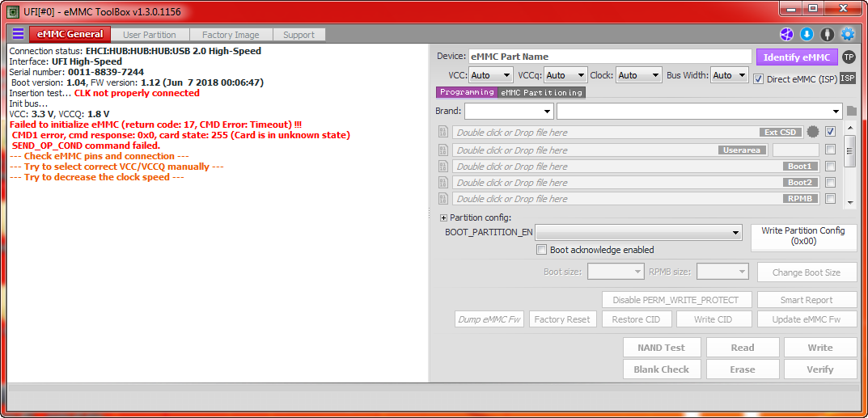
Task: Click the app icon in title bar
Action: click(x=11, y=11)
